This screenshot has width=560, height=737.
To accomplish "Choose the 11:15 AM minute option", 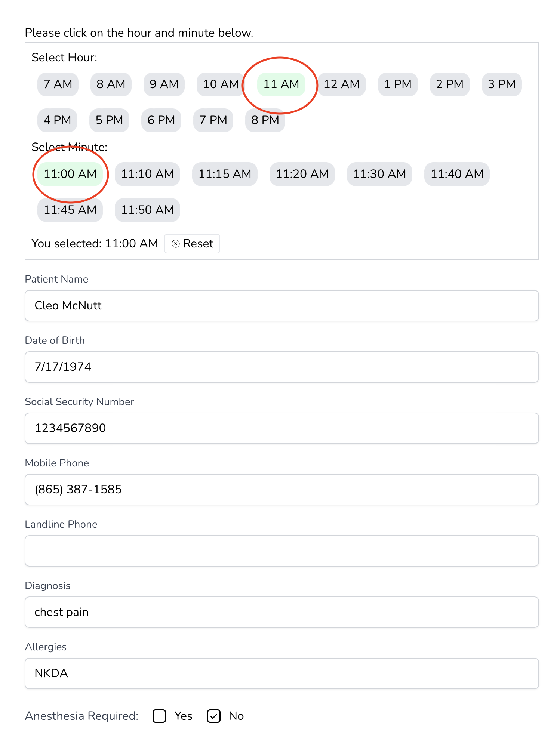I will coord(225,174).
